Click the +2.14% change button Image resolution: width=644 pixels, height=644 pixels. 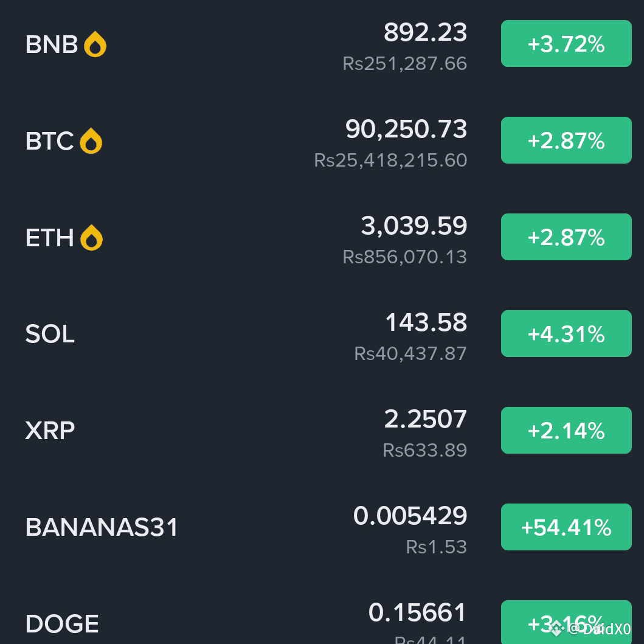pos(566,431)
